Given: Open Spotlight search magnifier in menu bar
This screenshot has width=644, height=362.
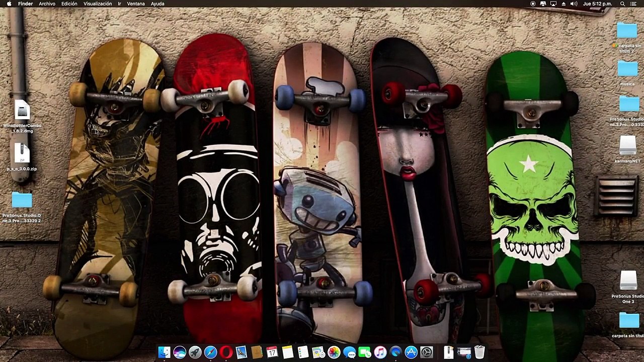Looking at the screenshot, I should [622, 4].
